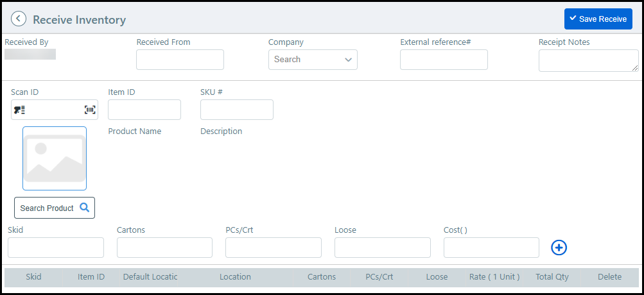Focus the Cost input field

click(x=491, y=248)
